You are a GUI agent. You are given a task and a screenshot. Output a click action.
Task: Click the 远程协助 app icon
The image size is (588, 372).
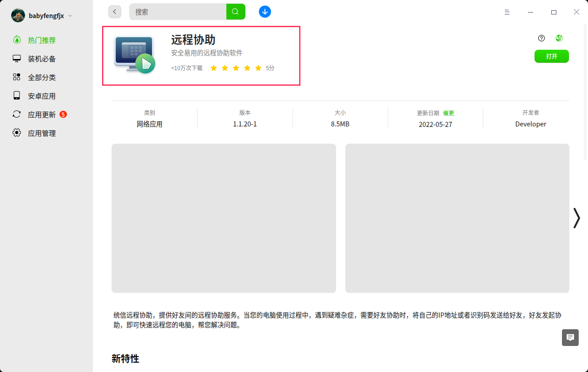coord(135,55)
